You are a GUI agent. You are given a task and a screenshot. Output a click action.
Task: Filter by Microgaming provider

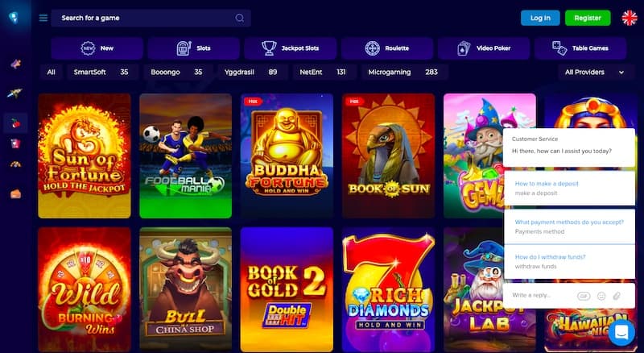403,72
